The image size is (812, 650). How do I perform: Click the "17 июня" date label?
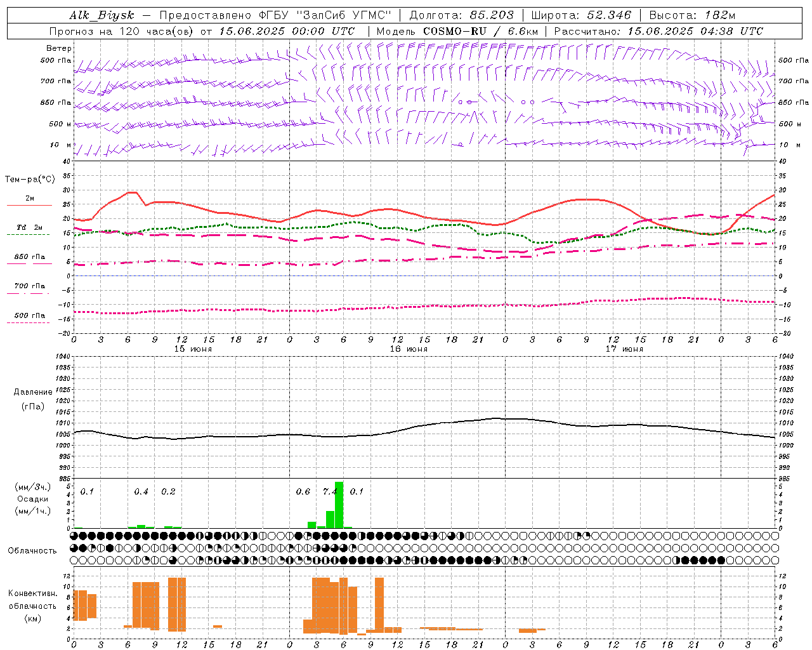pyautogui.click(x=624, y=348)
